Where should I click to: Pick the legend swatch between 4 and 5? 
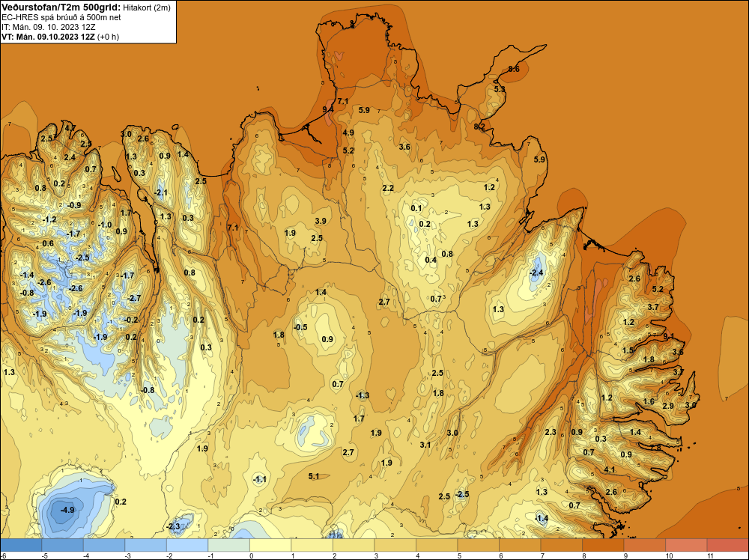(437, 545)
